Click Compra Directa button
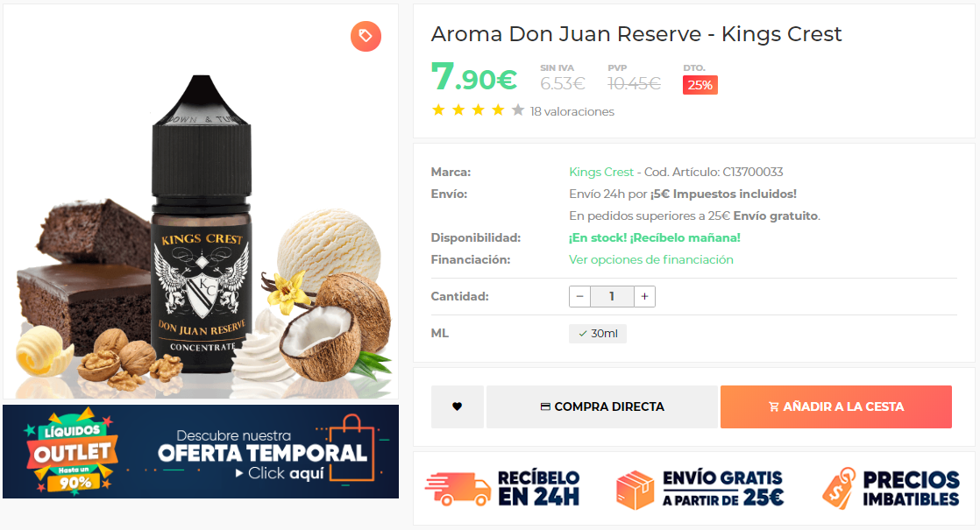This screenshot has width=980, height=530. [x=602, y=406]
